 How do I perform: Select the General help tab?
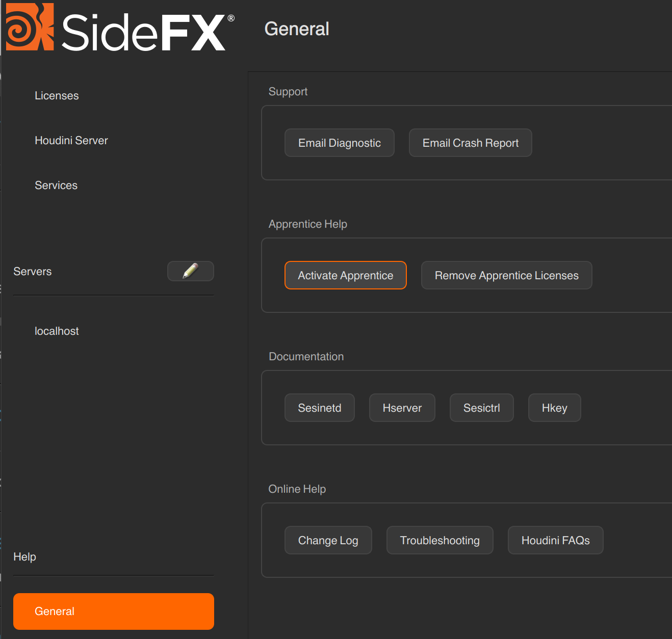[114, 611]
